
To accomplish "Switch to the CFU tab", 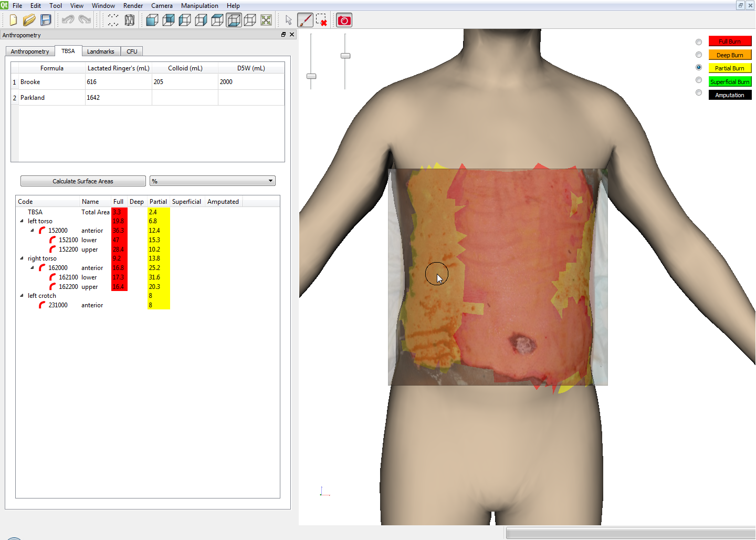I will click(x=132, y=51).
